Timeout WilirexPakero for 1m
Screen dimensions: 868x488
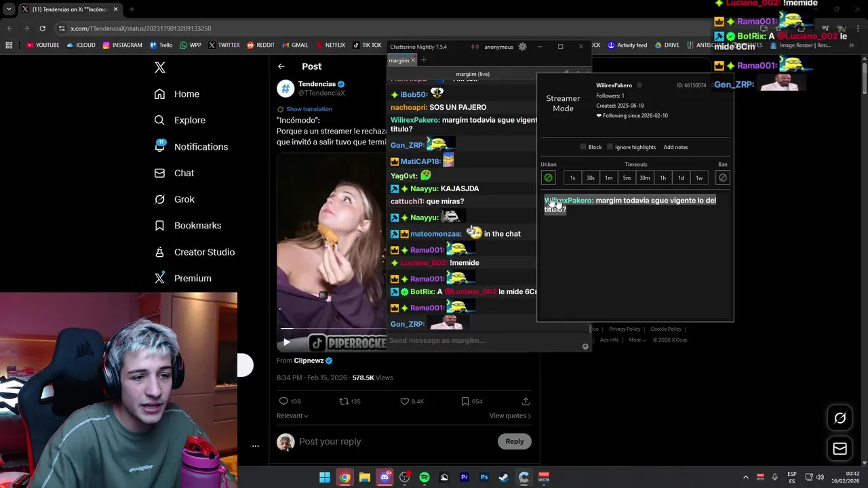click(x=608, y=178)
